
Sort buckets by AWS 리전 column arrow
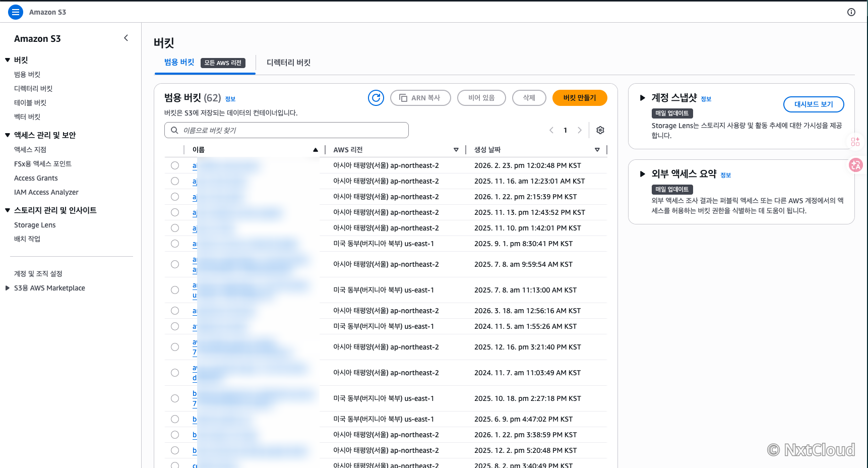(456, 150)
